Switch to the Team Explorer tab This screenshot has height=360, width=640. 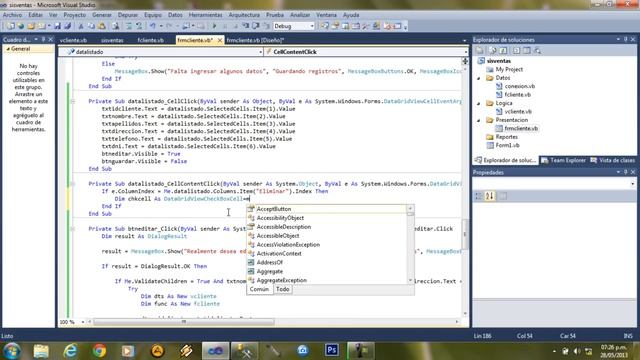(x=563, y=160)
